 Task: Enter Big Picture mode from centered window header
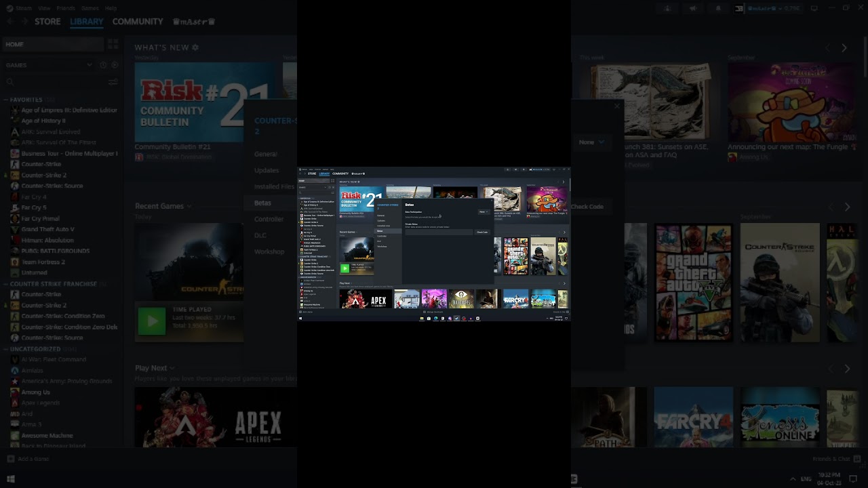point(554,169)
